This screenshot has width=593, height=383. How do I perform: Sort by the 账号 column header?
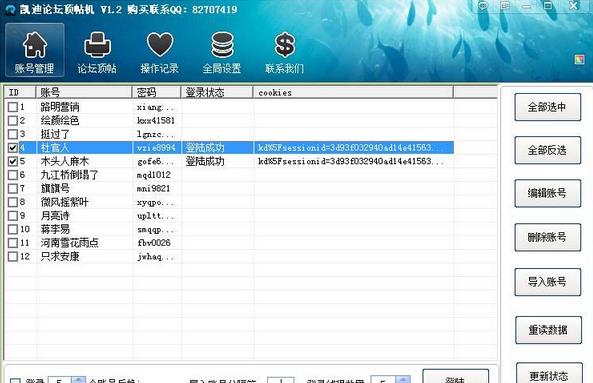(84, 92)
